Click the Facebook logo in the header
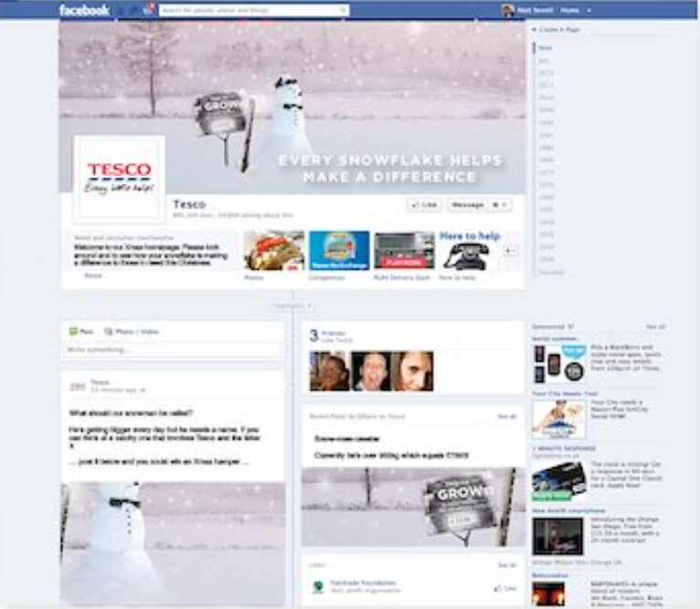This screenshot has width=700, height=609. [x=84, y=10]
